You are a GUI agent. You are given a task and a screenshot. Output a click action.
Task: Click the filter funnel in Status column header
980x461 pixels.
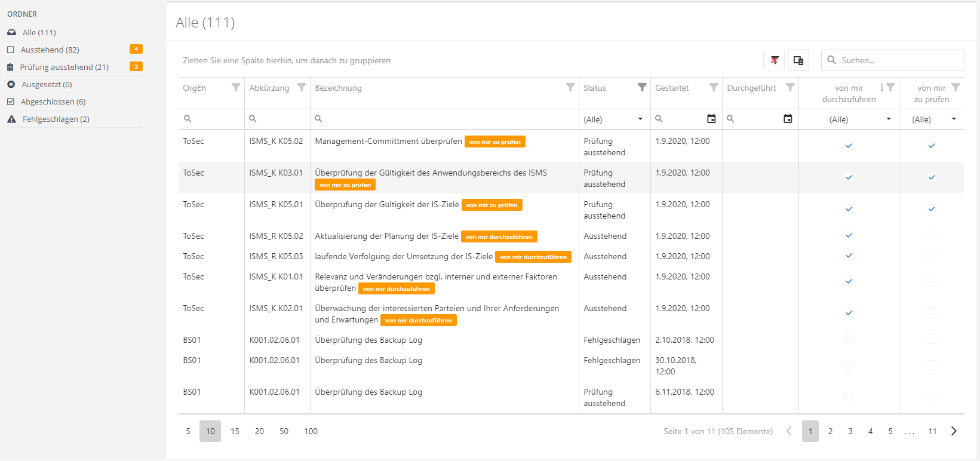click(642, 88)
